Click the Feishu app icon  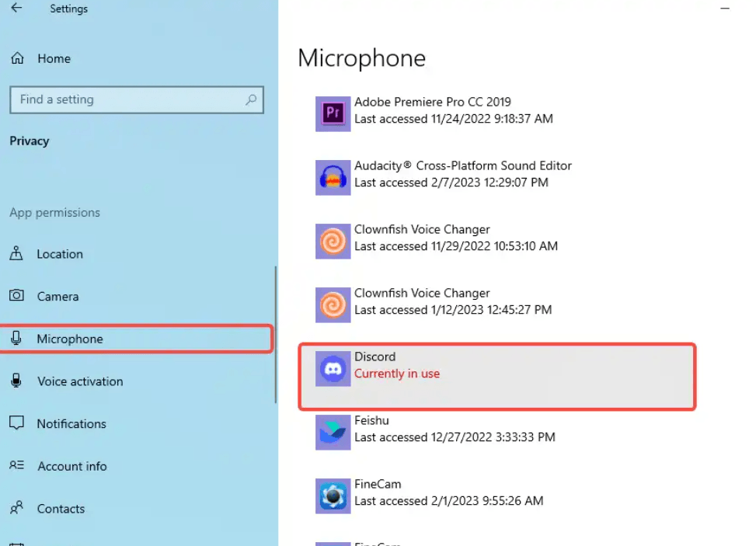point(333,433)
